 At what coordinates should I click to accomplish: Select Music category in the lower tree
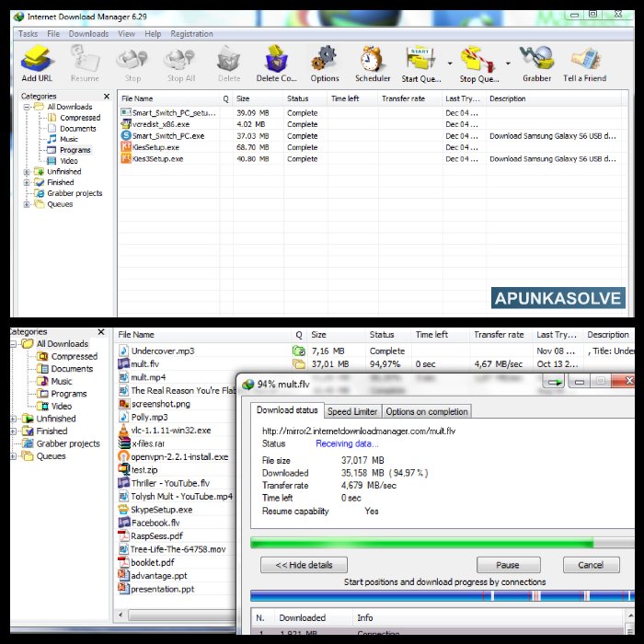point(61,381)
